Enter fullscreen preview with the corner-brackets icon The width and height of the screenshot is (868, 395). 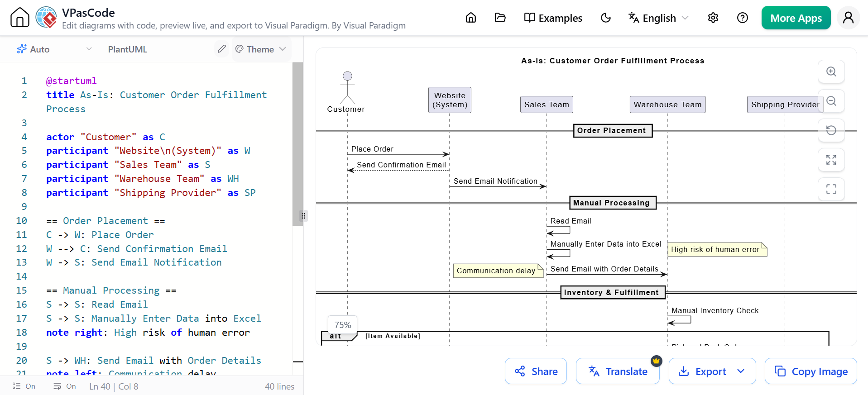(x=831, y=189)
